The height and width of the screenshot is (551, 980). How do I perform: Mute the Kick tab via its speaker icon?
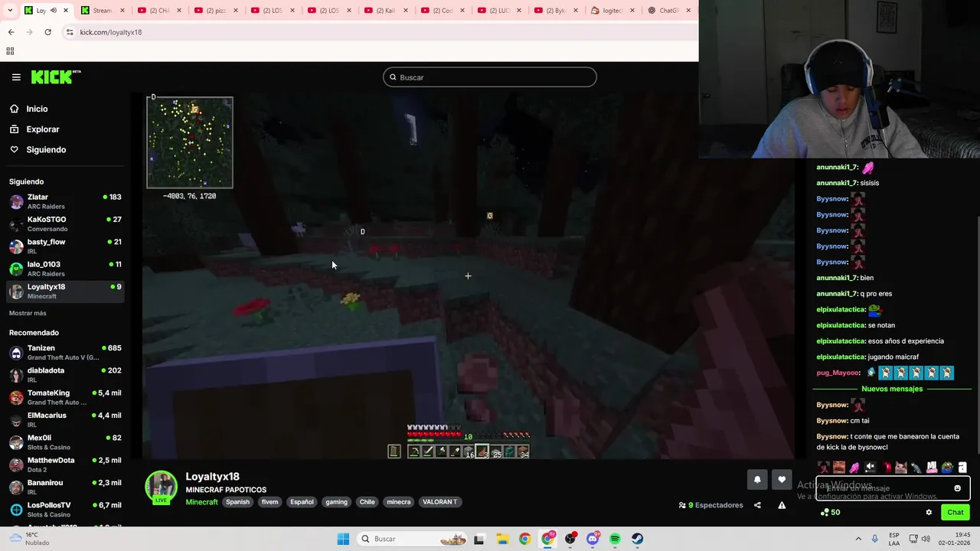pyautogui.click(x=54, y=11)
